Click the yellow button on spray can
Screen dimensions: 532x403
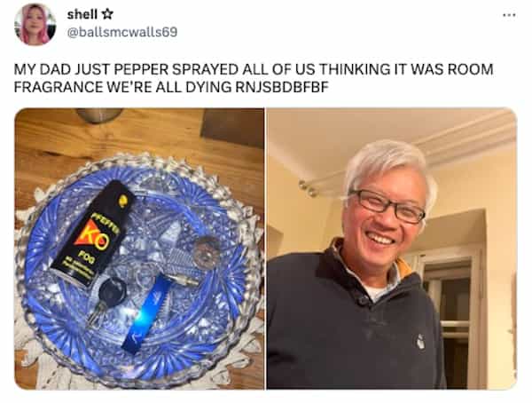pyautogui.click(x=122, y=201)
